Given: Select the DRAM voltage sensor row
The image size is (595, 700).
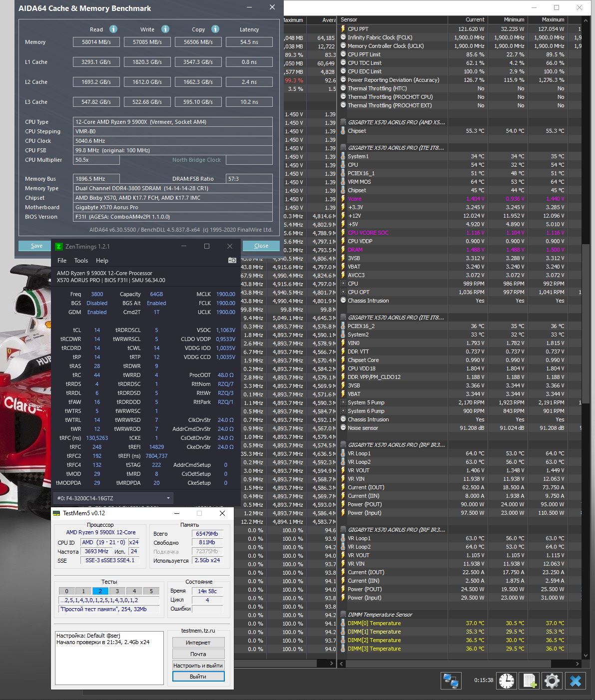Looking at the screenshot, I should tap(459, 250).
